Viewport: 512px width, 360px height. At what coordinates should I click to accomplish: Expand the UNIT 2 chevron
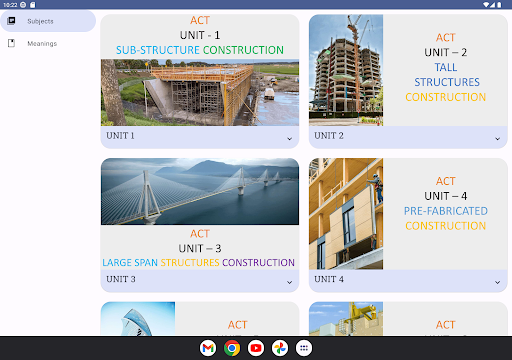tap(498, 139)
